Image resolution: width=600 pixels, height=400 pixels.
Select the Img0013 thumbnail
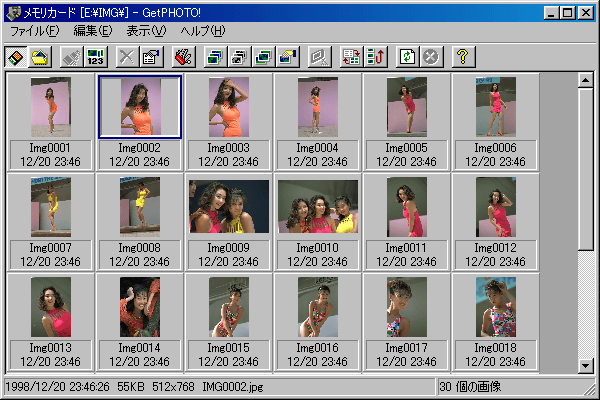(51, 307)
